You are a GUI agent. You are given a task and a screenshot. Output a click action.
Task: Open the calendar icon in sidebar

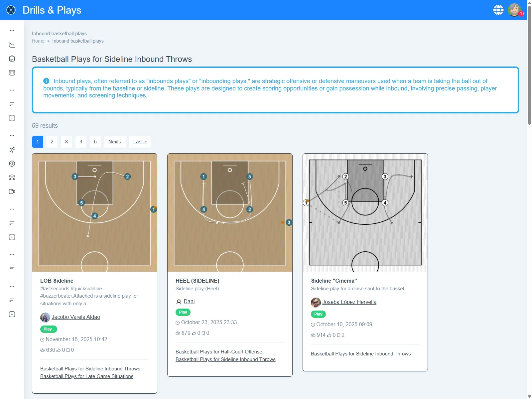(x=12, y=73)
